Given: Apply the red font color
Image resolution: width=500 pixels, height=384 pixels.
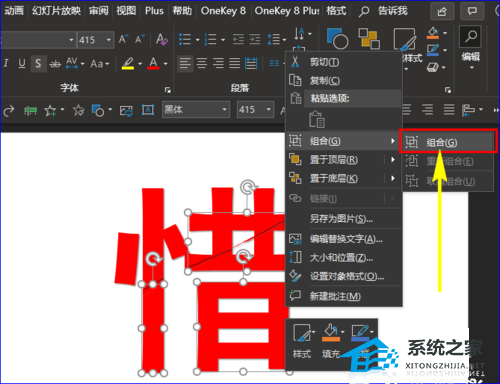Looking at the screenshot, I should 153,63.
